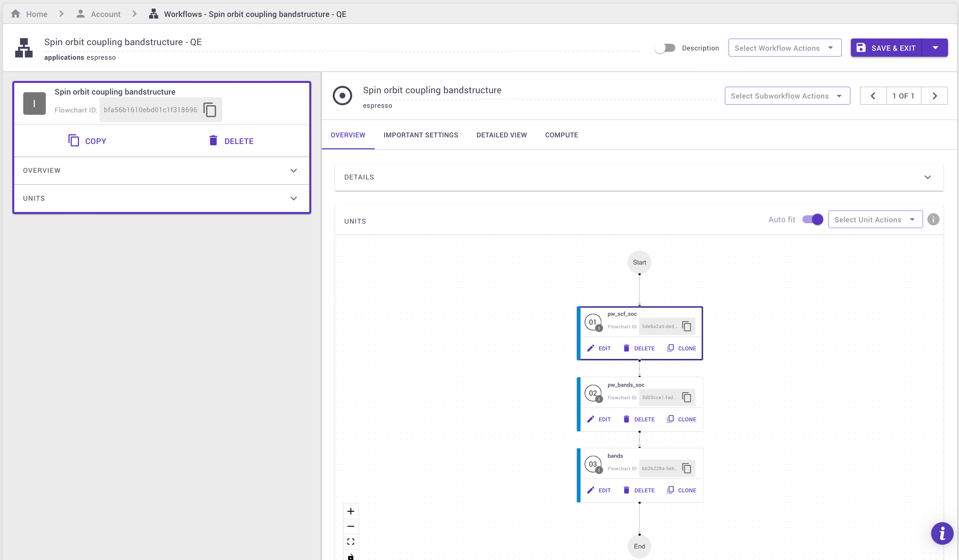Image resolution: width=959 pixels, height=560 pixels.
Task: Disable the Auto fit switch
Action: click(x=812, y=220)
